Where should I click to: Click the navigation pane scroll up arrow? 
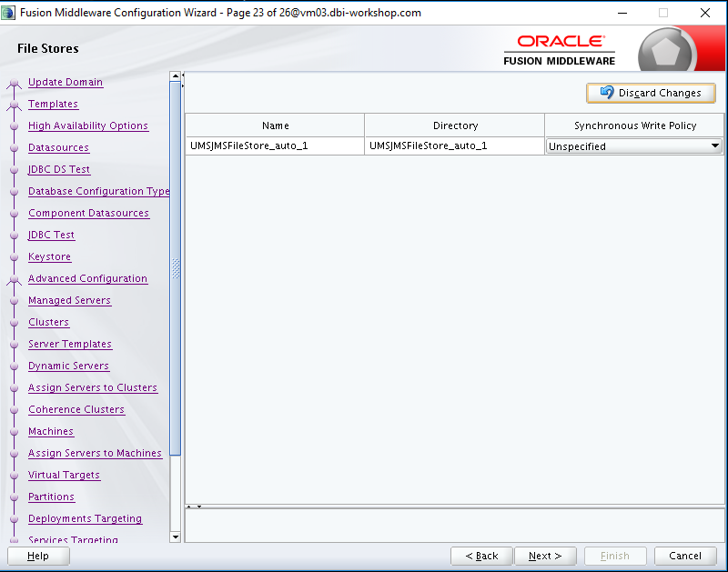tap(175, 76)
